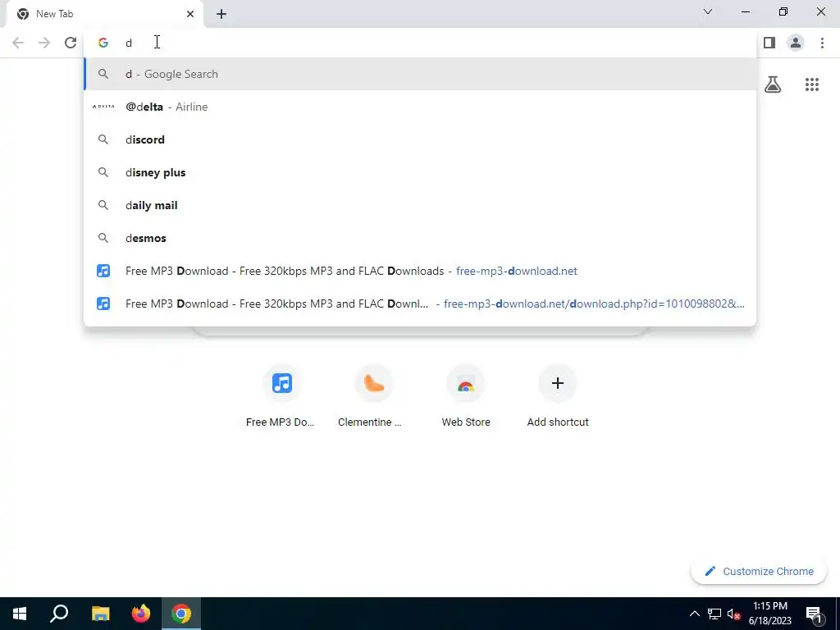
Task: Choose the discord suggestion
Action: [x=420, y=139]
